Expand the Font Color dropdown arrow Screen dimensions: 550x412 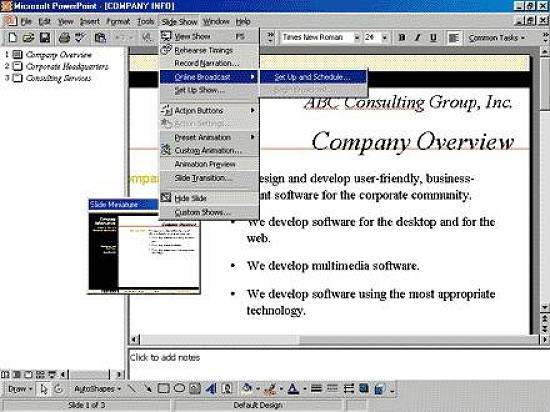[304, 389]
